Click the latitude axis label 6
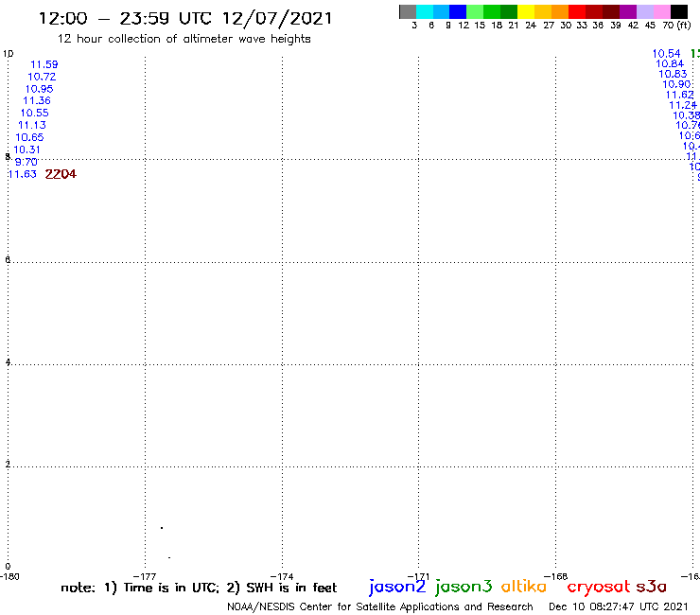The image size is (700, 615). tap(8, 259)
